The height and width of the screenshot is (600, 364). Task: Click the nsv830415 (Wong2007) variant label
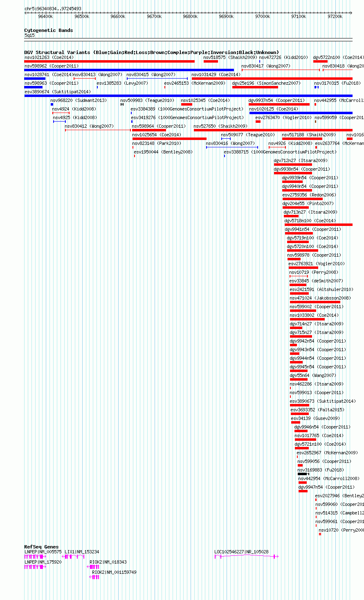151,75
